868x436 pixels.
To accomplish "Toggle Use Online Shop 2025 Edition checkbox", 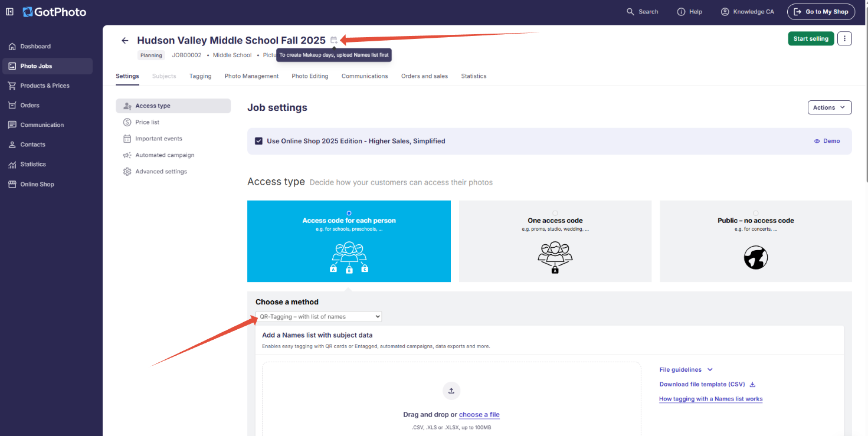I will 258,141.
